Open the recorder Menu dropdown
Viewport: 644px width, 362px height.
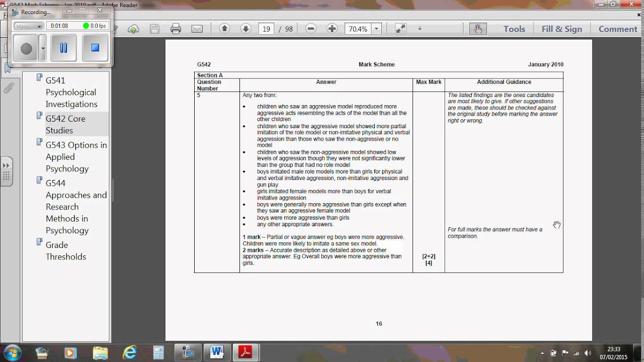[x=28, y=26]
